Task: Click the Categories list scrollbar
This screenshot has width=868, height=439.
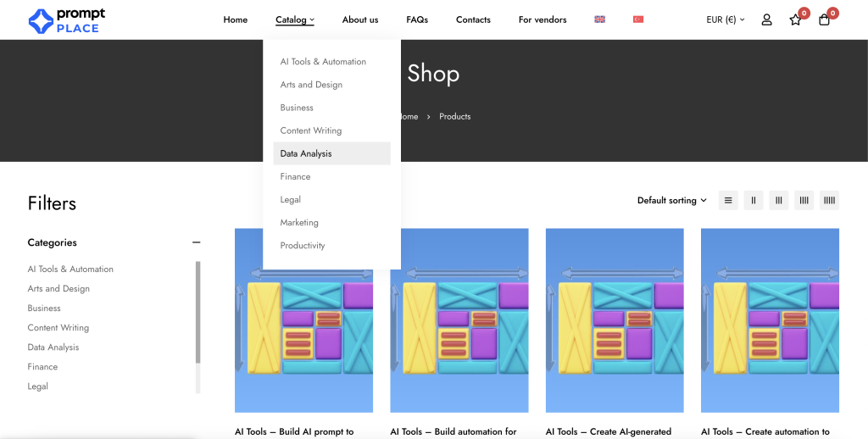Action: 198,314
